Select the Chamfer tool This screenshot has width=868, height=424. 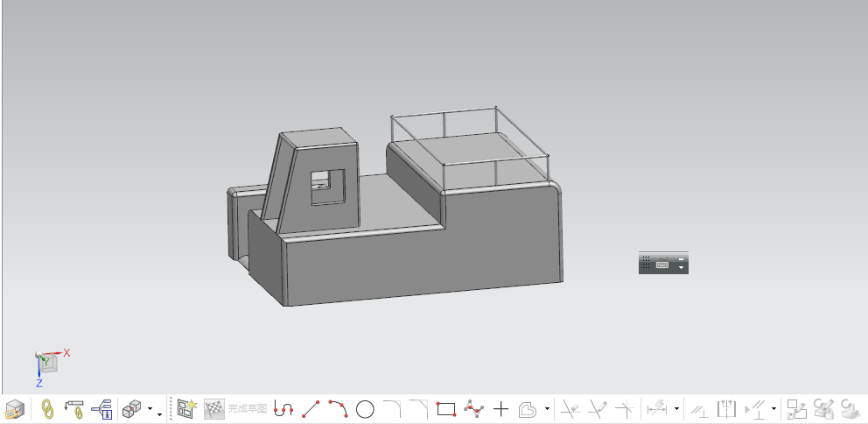419,410
